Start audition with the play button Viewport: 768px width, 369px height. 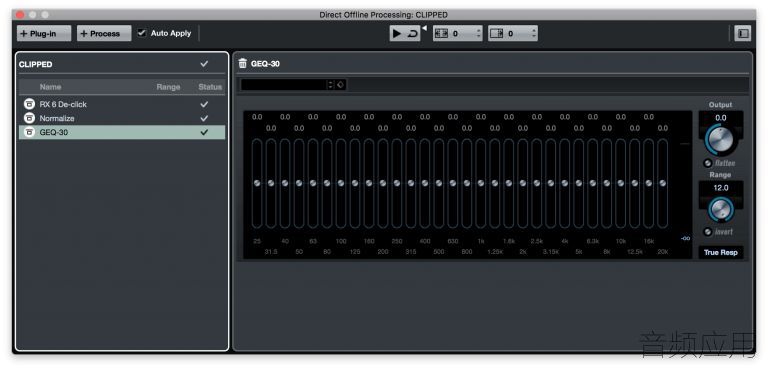[x=397, y=33]
